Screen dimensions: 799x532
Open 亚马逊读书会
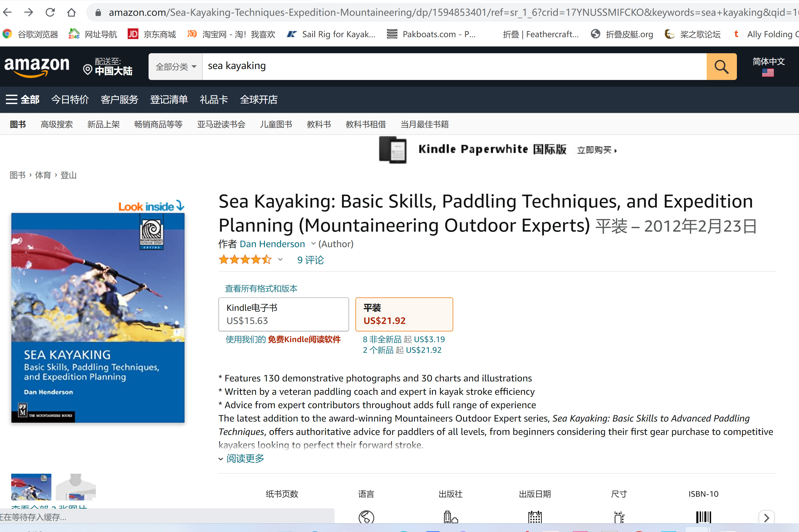pyautogui.click(x=221, y=124)
